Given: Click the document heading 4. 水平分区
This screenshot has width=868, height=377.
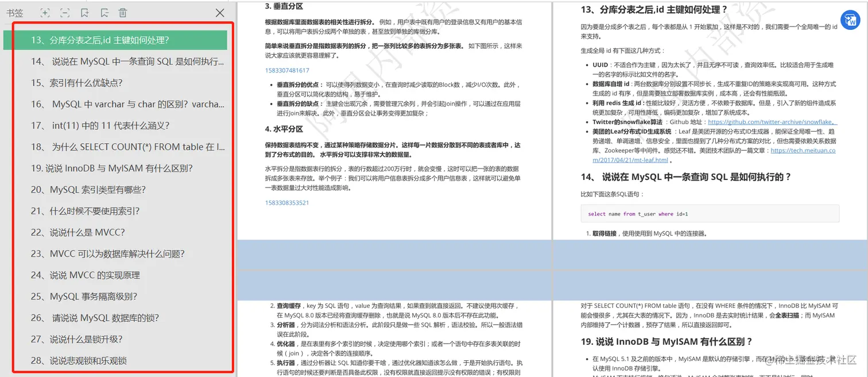Looking at the screenshot, I should point(284,129).
